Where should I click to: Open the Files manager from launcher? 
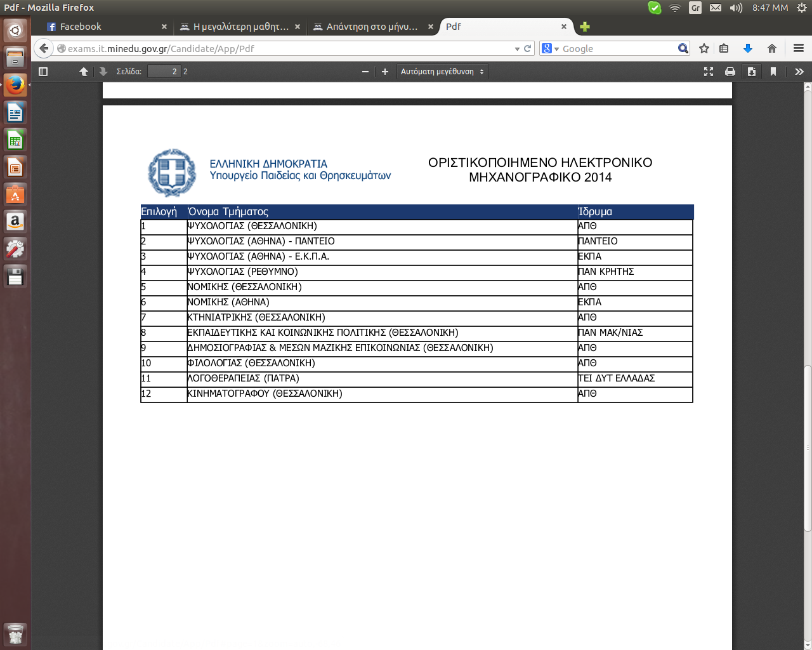click(15, 58)
